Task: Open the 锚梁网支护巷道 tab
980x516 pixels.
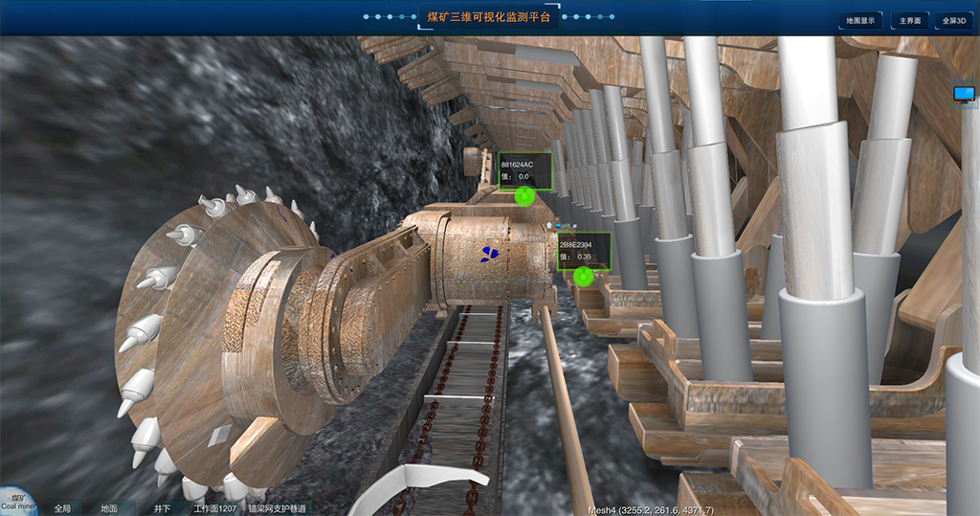Action: 277,508
